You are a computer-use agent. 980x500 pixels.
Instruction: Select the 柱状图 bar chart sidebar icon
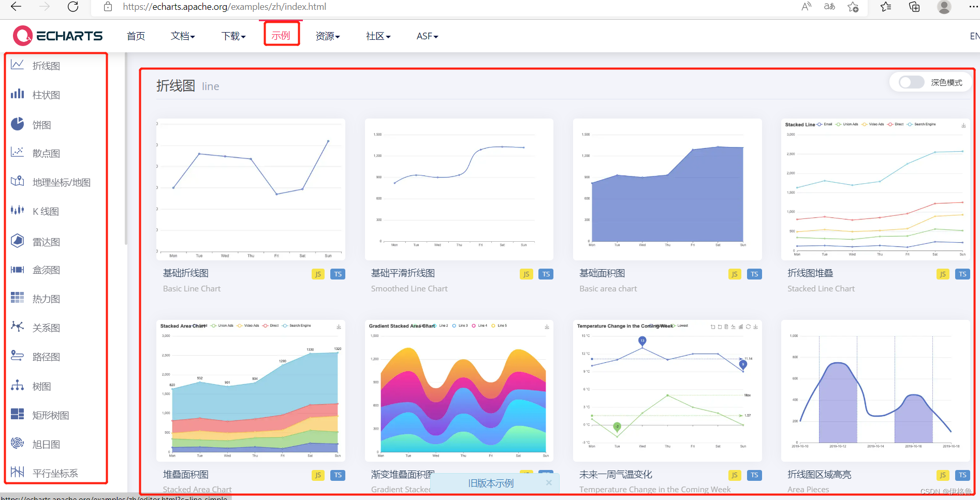(18, 94)
